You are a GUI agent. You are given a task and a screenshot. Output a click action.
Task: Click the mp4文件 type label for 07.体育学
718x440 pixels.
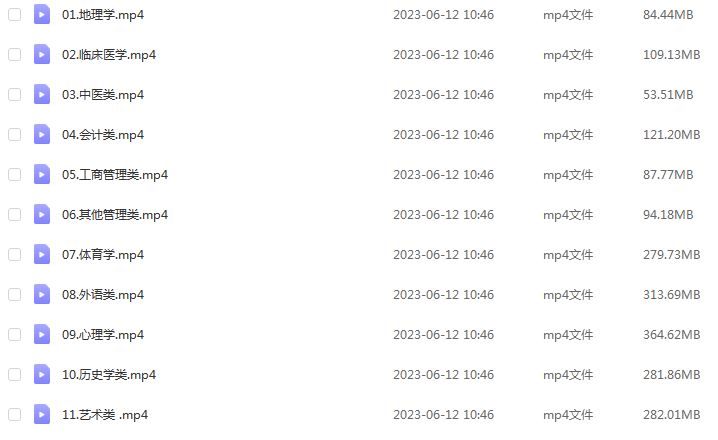568,255
